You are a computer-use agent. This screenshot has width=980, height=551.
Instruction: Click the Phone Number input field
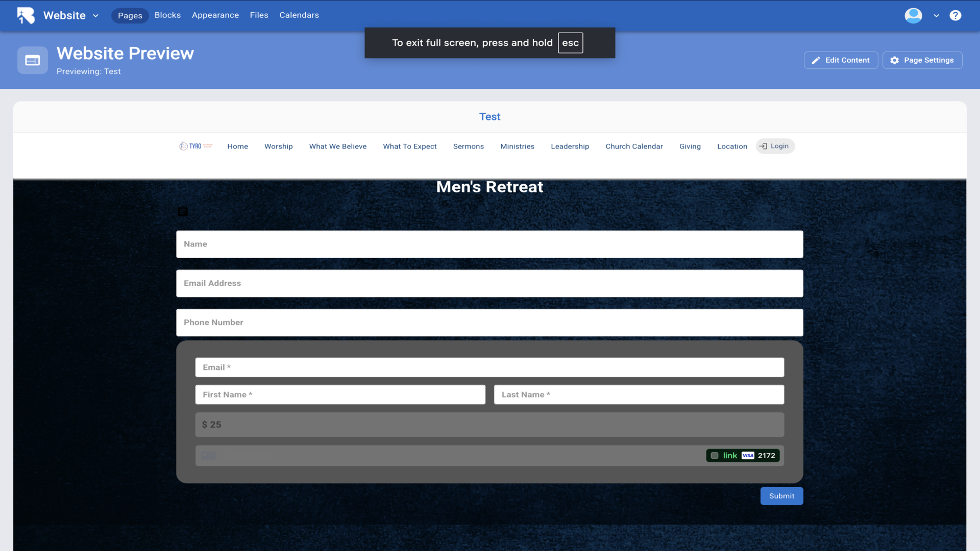(x=489, y=322)
